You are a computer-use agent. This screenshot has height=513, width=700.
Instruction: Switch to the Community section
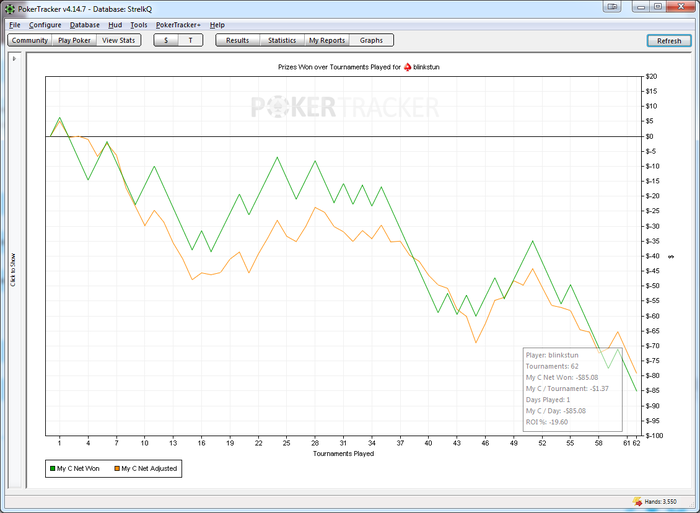tap(30, 40)
